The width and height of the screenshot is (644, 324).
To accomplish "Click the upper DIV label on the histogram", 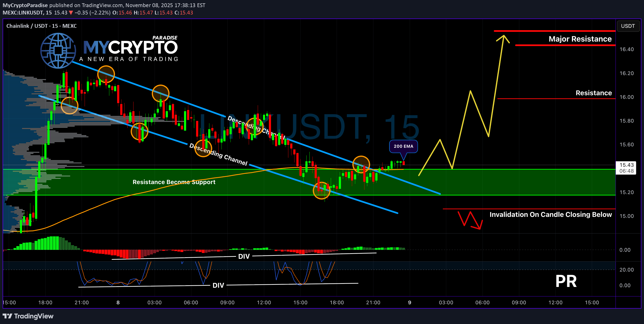I will (244, 256).
